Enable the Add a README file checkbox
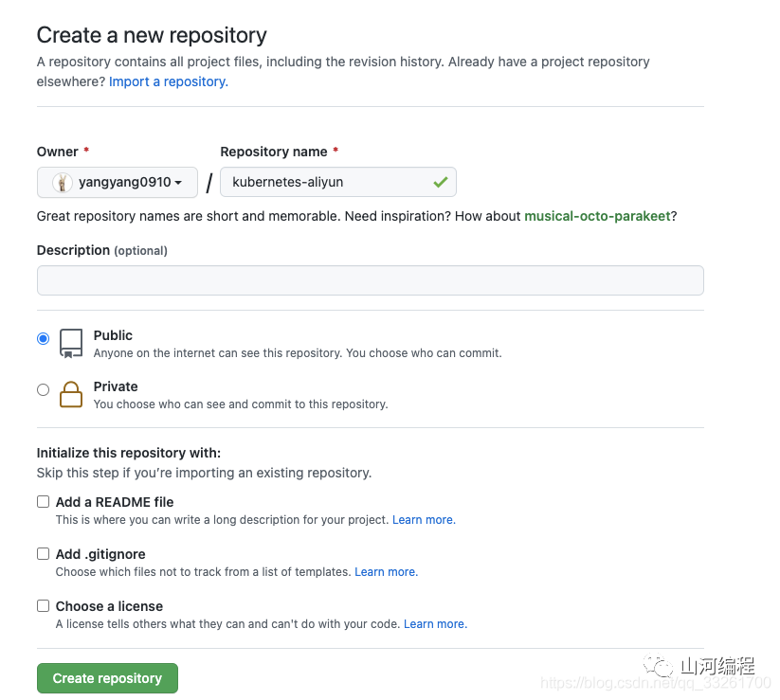This screenshot has width=780, height=700. click(x=44, y=502)
